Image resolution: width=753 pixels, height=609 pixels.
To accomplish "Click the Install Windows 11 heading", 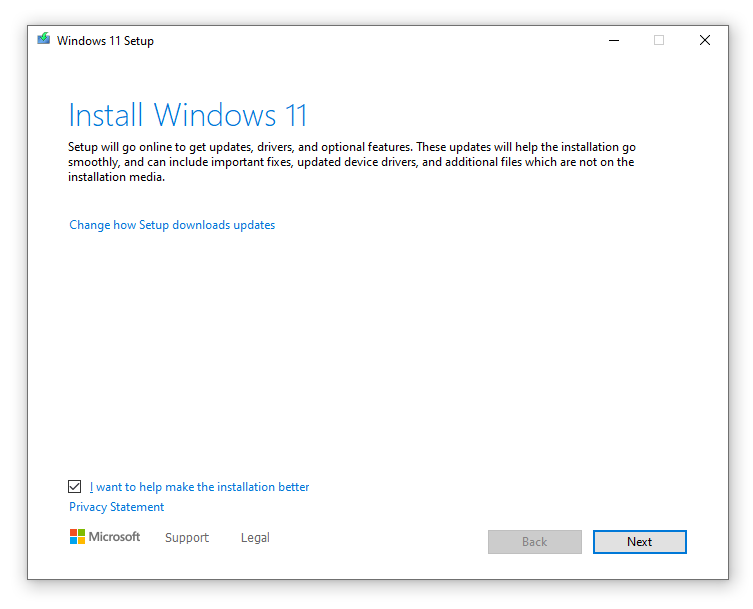I will point(187,115).
